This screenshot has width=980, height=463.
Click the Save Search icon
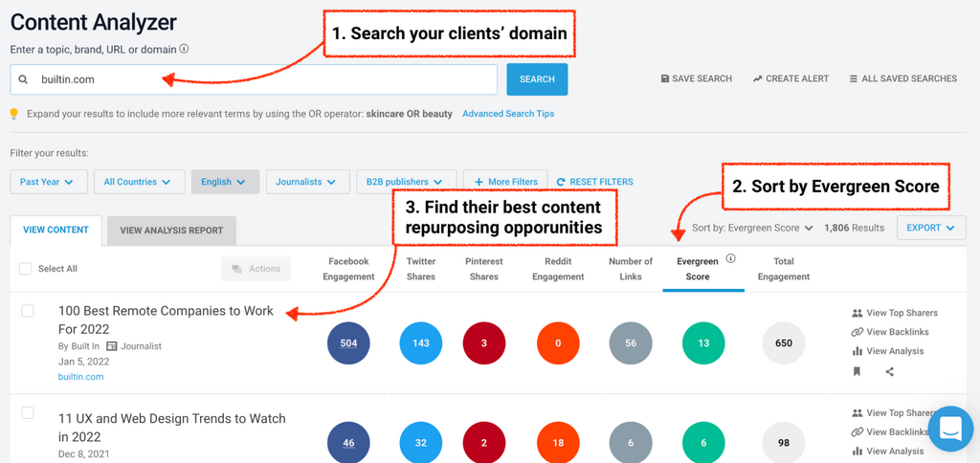665,78
